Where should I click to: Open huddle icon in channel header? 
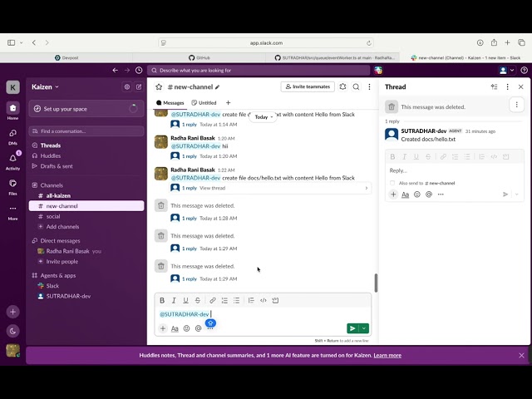(342, 86)
